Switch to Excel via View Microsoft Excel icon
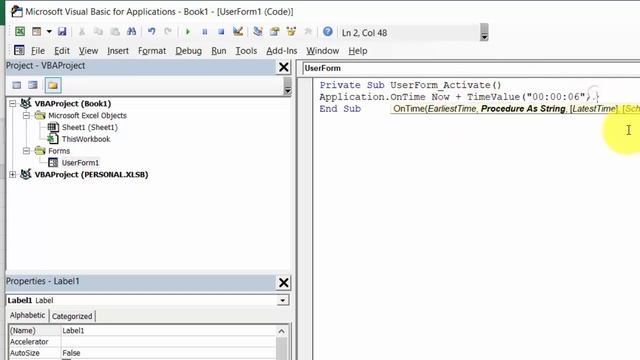640x360 pixels. click(20, 31)
